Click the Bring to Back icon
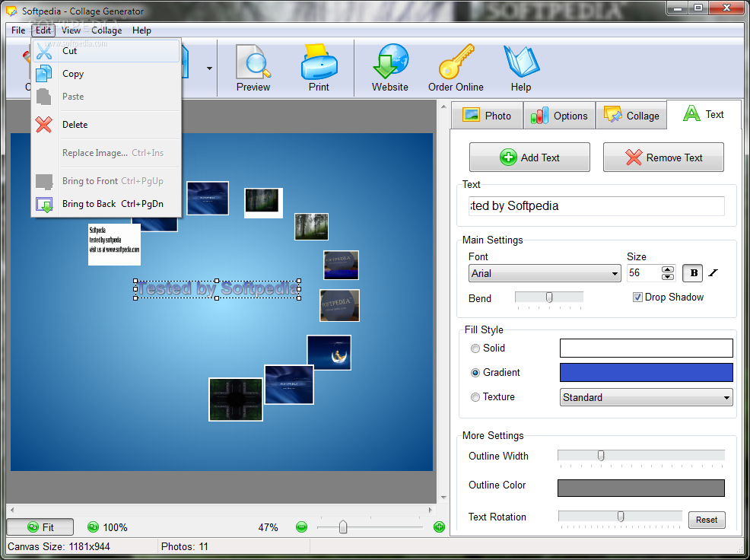This screenshot has width=750, height=560. pos(44,205)
